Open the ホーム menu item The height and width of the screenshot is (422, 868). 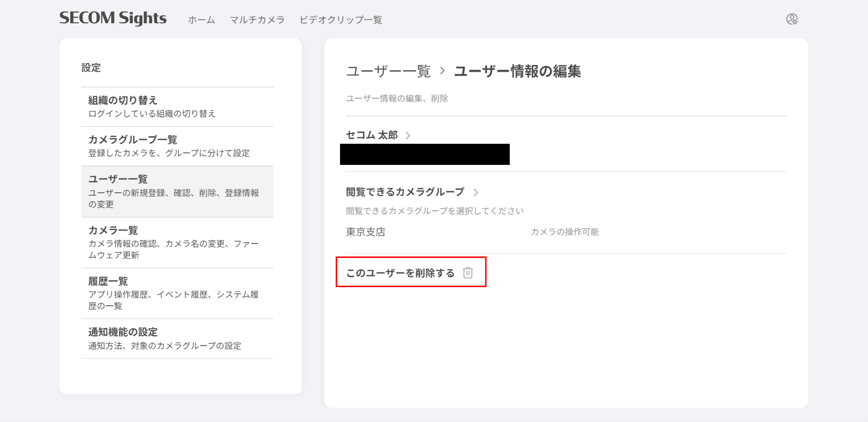(x=201, y=20)
